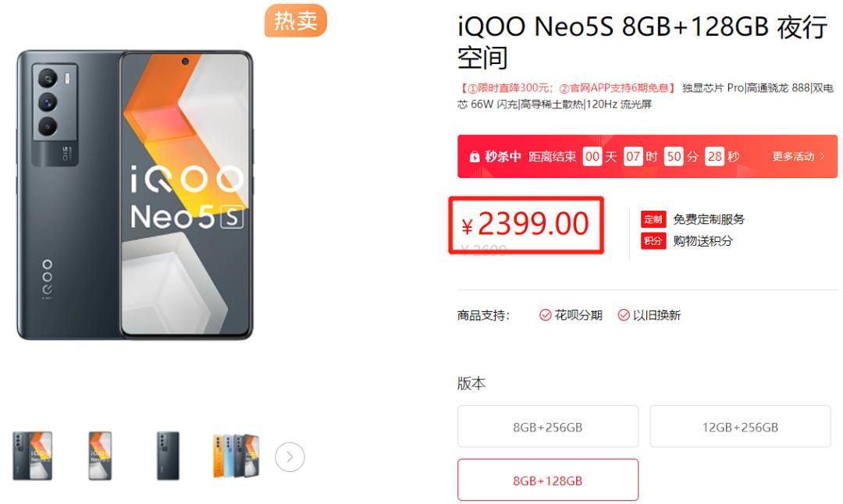The width and height of the screenshot is (843, 504).
Task: Click the 购物送积分 link
Action: (702, 241)
